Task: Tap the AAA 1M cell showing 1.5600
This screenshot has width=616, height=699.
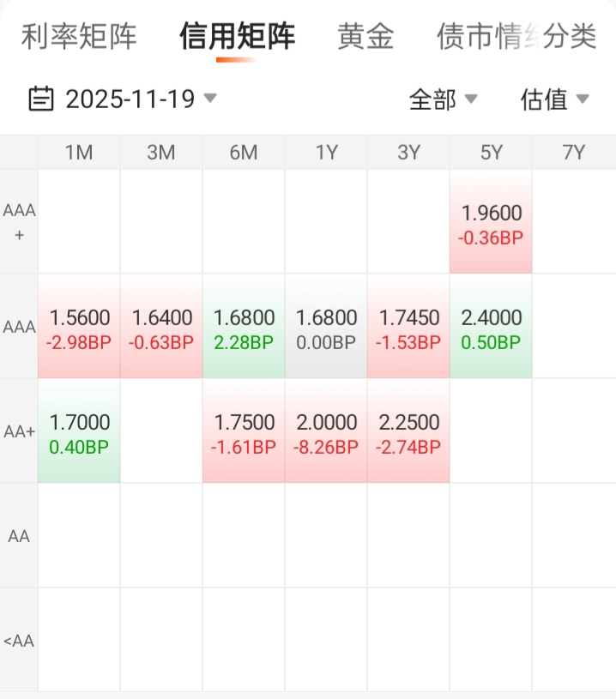Action: (x=79, y=327)
